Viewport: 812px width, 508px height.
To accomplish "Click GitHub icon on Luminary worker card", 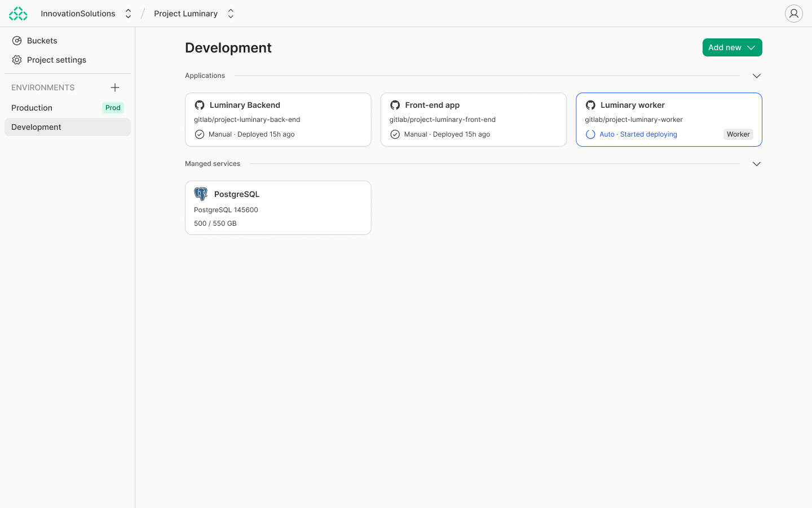I will (590, 105).
